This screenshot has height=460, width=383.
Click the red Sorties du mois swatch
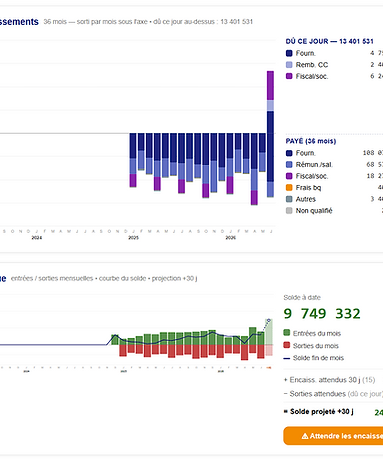[286, 345]
